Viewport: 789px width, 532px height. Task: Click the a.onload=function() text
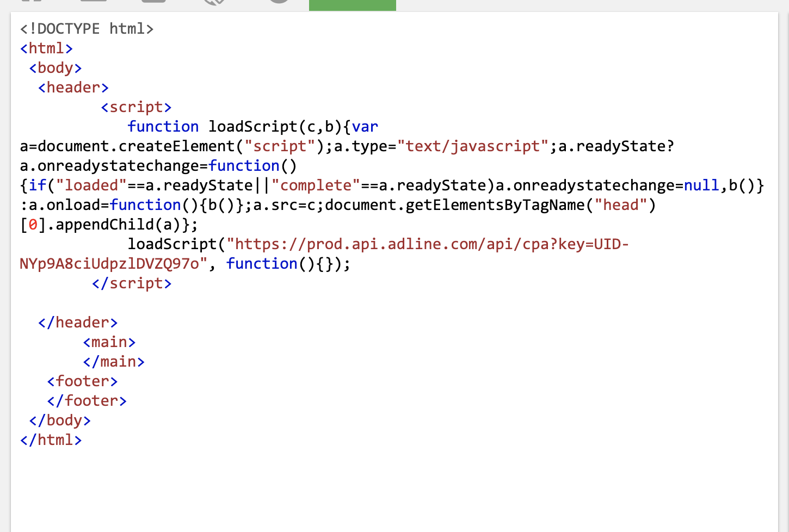pyautogui.click(x=114, y=205)
